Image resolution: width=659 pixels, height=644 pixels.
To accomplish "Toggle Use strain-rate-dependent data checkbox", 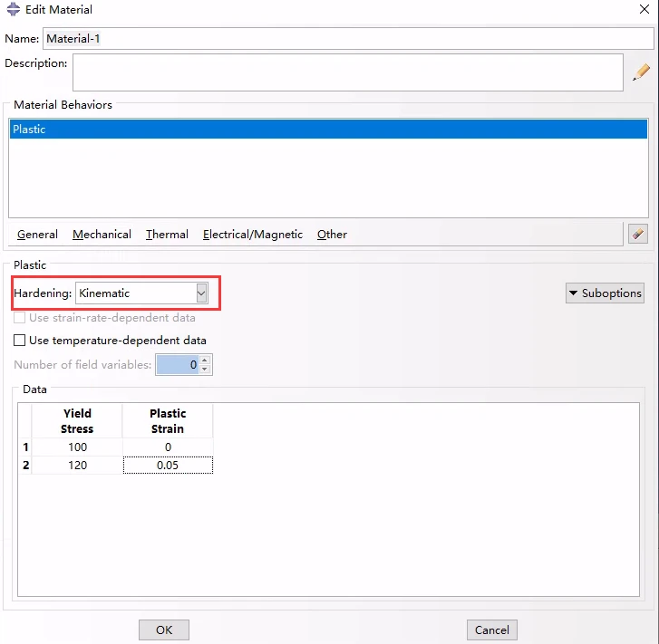I will point(19,317).
